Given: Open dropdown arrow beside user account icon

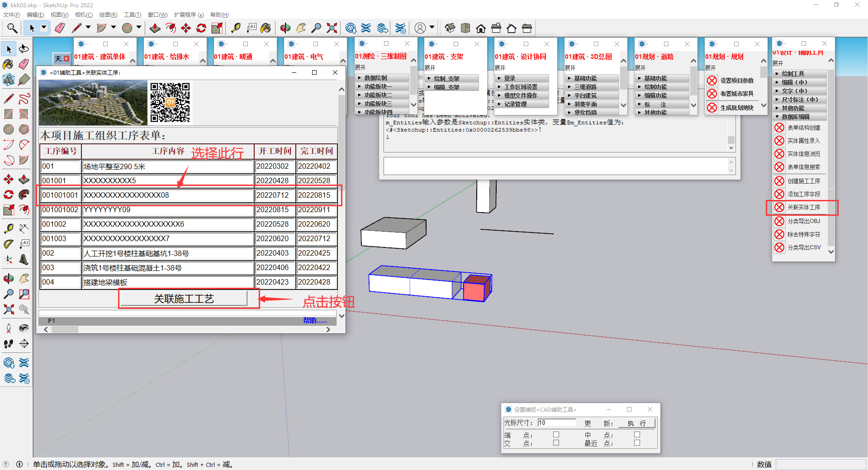Looking at the screenshot, I should point(432,28).
